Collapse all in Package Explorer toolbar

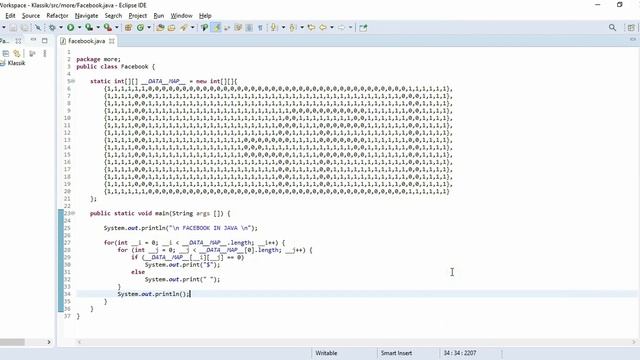[x=6, y=53]
